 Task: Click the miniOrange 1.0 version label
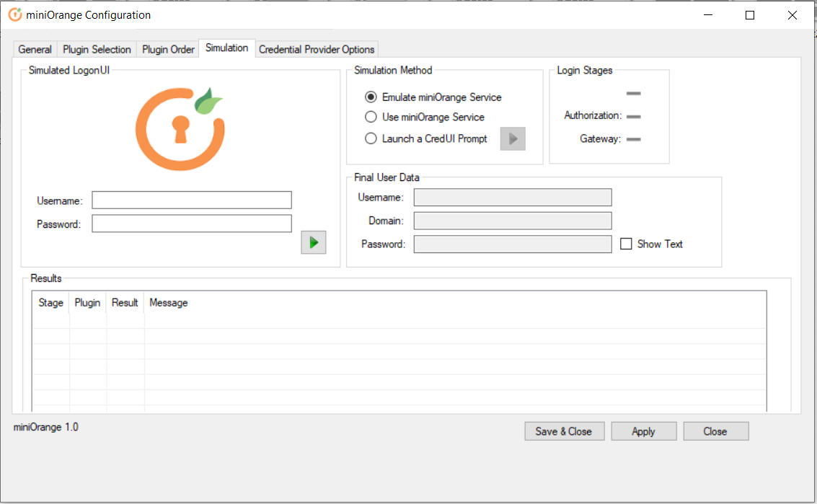(46, 428)
